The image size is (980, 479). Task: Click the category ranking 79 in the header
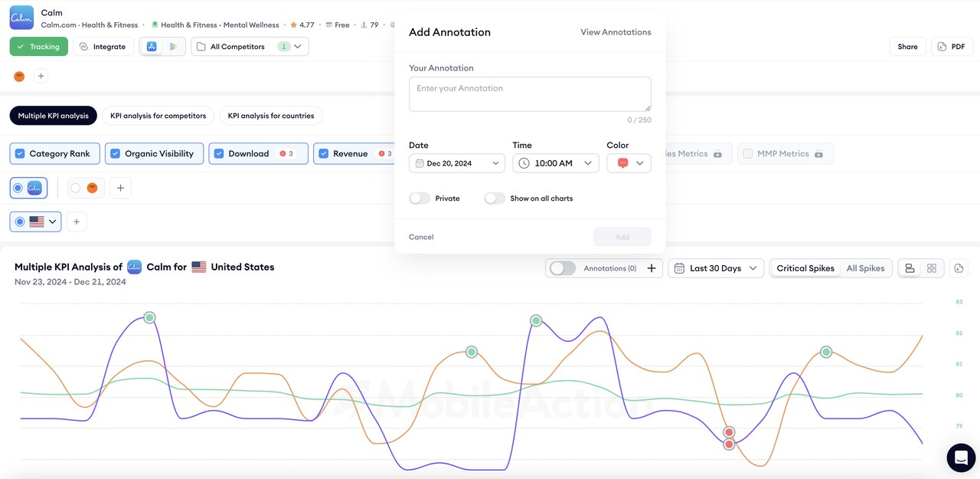368,25
